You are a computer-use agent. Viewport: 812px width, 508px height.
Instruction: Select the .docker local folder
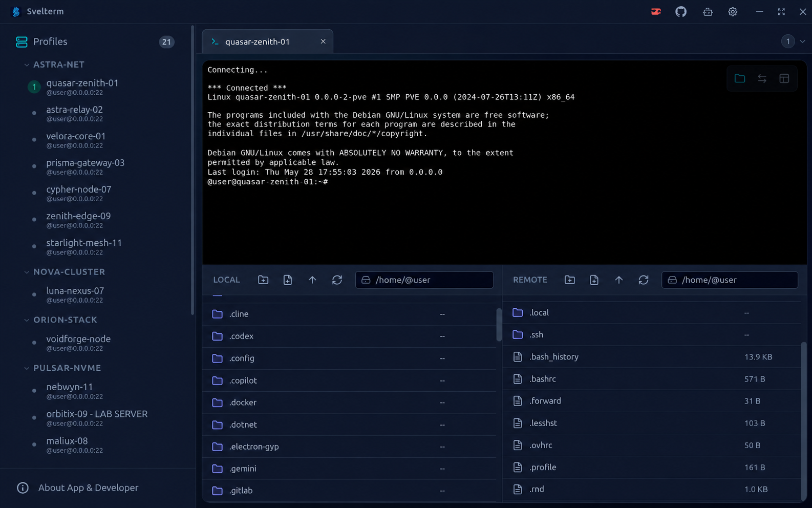(349, 403)
